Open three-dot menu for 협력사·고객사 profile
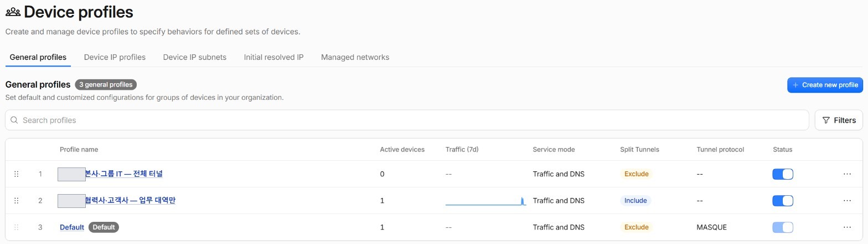This screenshot has height=244, width=868. pos(847,201)
